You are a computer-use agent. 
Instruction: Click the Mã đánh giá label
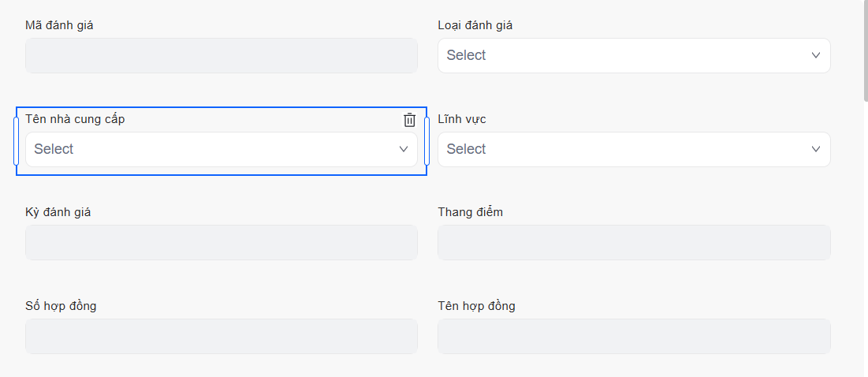[x=59, y=25]
